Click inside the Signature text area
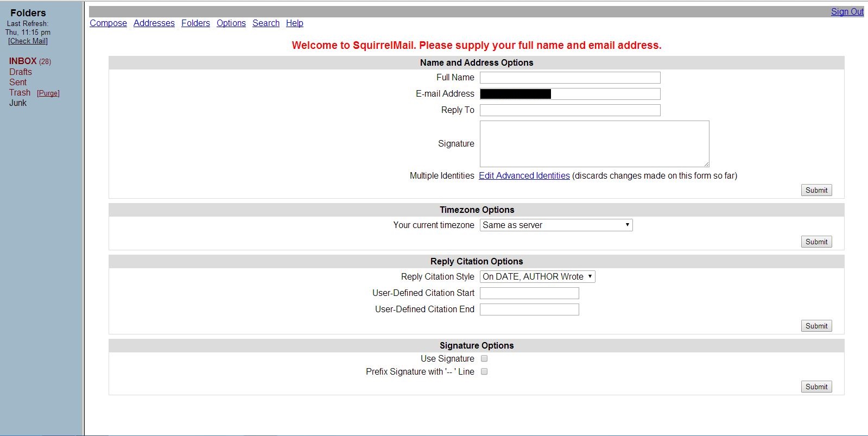The width and height of the screenshot is (868, 436). click(594, 144)
